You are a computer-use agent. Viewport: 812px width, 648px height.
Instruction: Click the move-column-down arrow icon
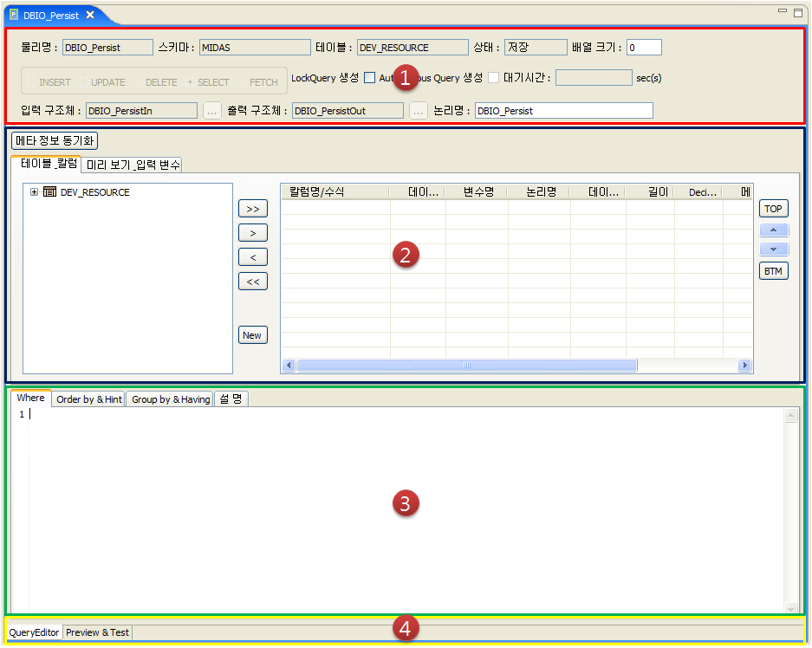click(773, 249)
